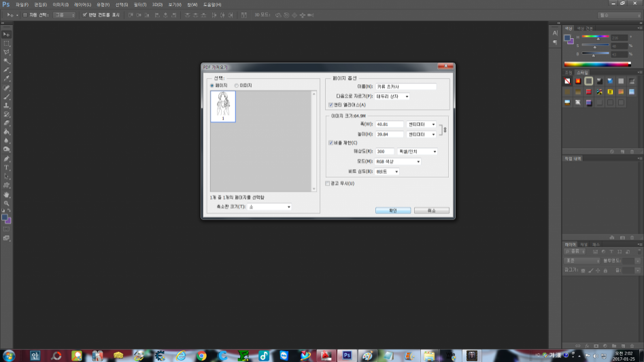Screen dimensions: 644x362
Task: Click the 취소 button
Action: [432, 211]
